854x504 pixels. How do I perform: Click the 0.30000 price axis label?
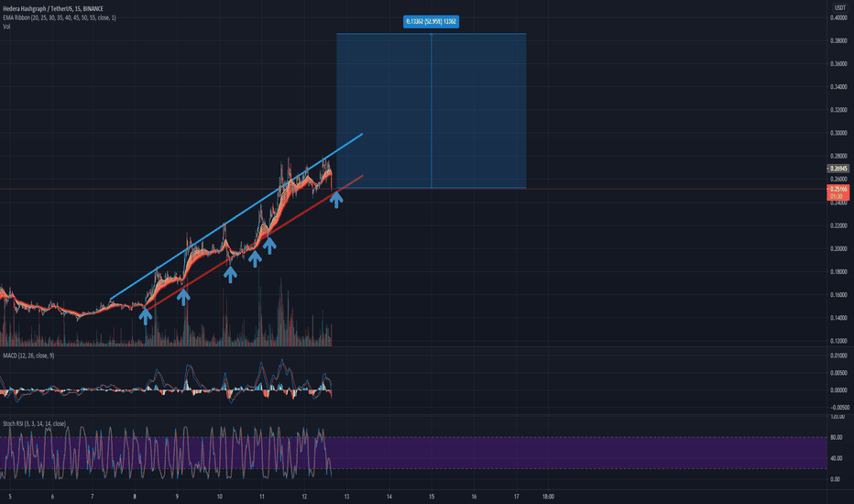tap(838, 133)
